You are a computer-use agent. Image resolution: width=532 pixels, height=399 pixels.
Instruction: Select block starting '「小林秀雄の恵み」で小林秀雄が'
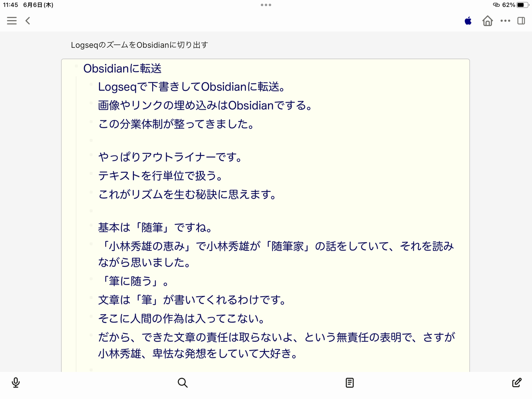[276, 254]
